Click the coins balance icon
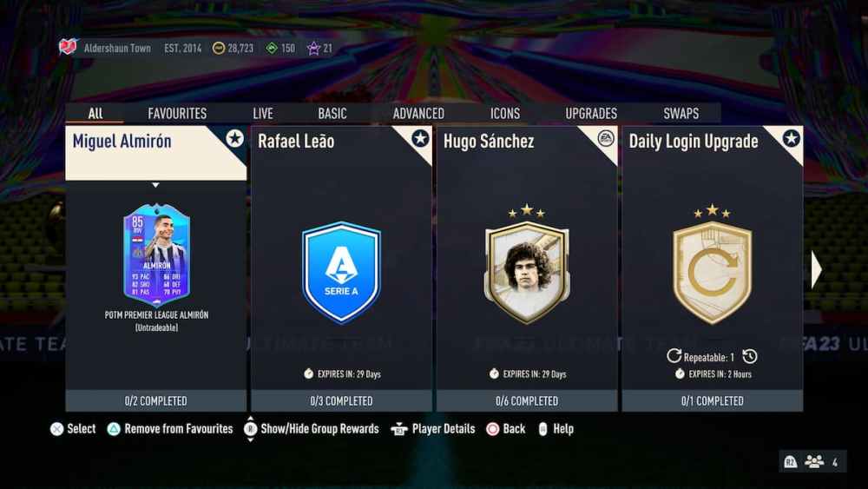 point(219,48)
